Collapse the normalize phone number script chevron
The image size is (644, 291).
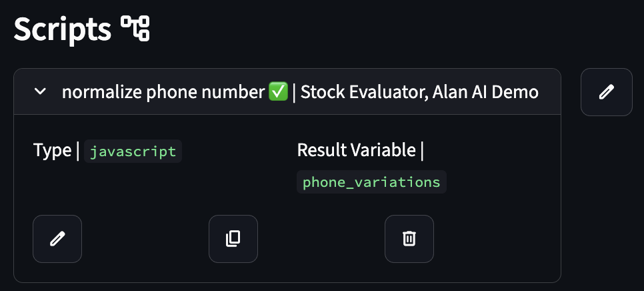point(40,92)
